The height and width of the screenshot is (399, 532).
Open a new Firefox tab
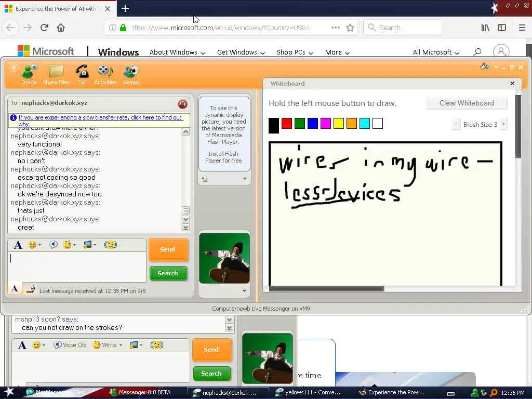125,8
